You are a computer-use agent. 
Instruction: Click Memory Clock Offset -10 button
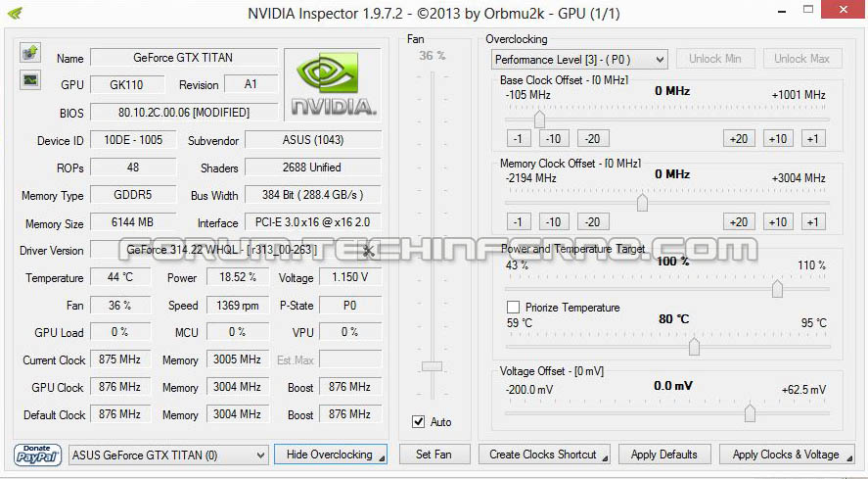pyautogui.click(x=553, y=221)
